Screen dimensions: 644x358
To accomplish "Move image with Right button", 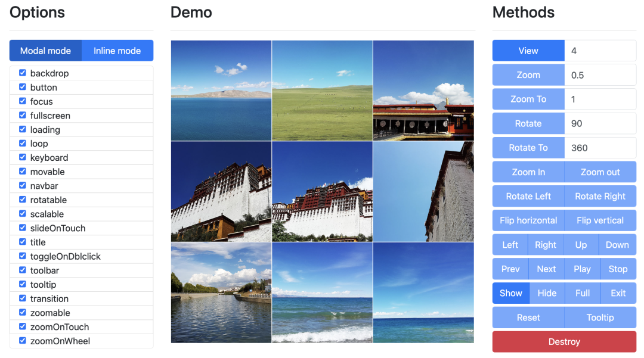I will tap(546, 244).
